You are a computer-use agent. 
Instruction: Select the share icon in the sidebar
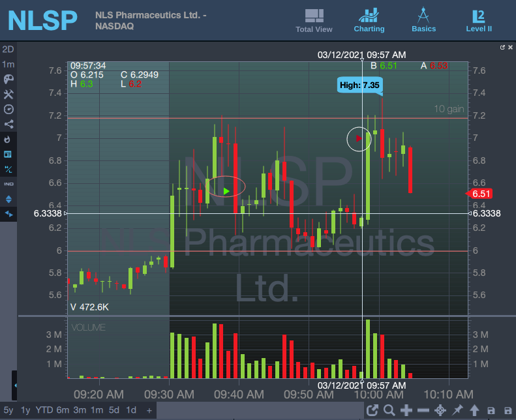click(x=8, y=124)
